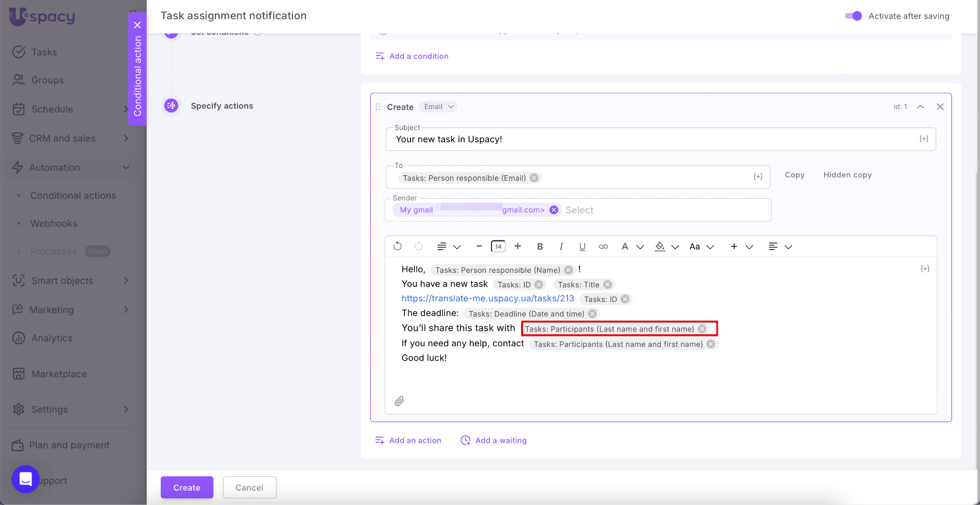Click the Bold formatting icon
This screenshot has width=980, height=505.
[540, 247]
